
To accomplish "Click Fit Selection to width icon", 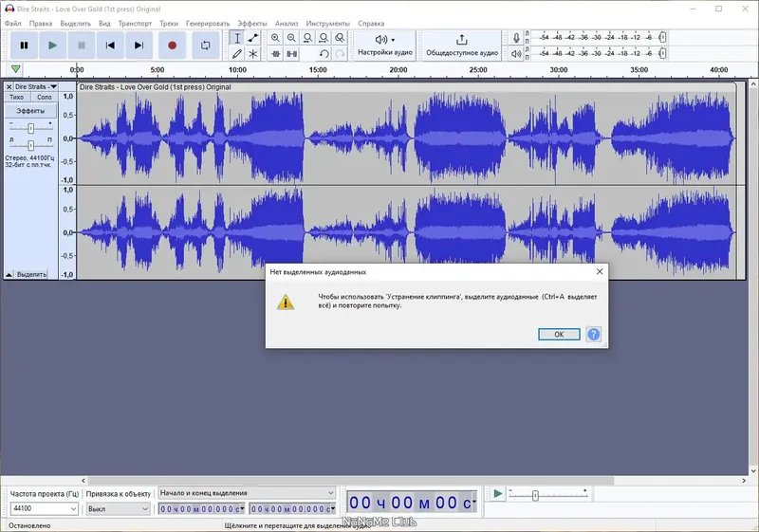I will pos(307,38).
